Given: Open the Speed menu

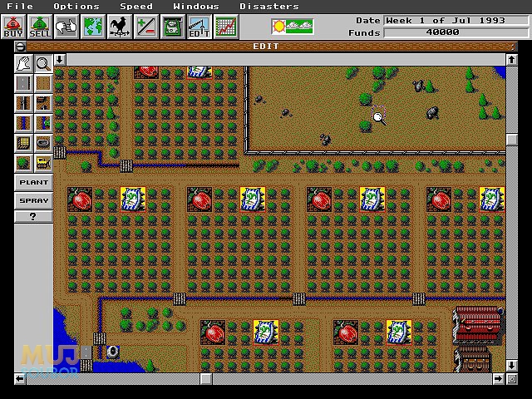Looking at the screenshot, I should tap(136, 7).
